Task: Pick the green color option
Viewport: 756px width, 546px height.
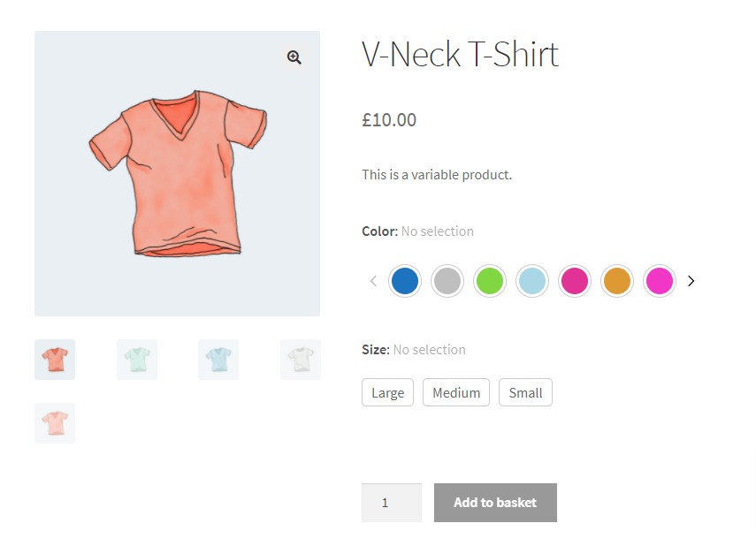Action: 490,281
